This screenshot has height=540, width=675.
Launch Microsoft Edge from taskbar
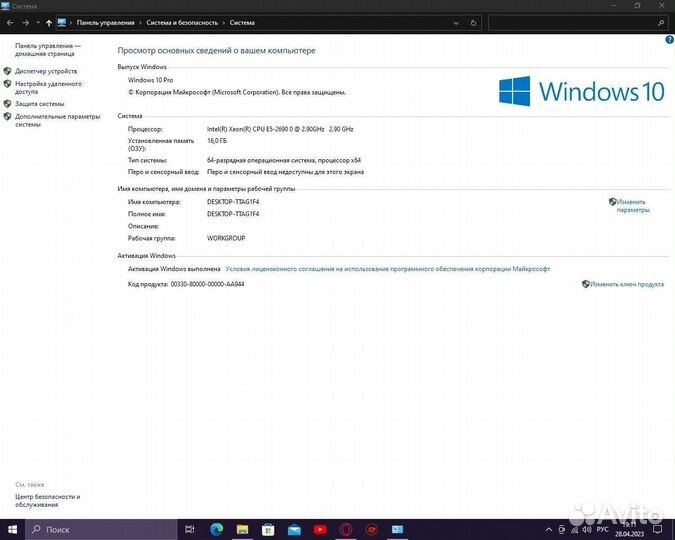tap(217, 529)
